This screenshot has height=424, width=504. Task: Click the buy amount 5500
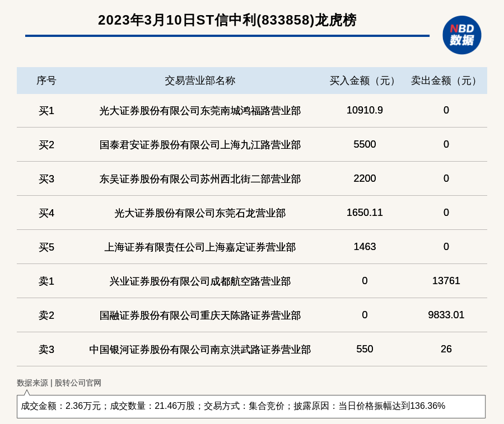(x=365, y=144)
